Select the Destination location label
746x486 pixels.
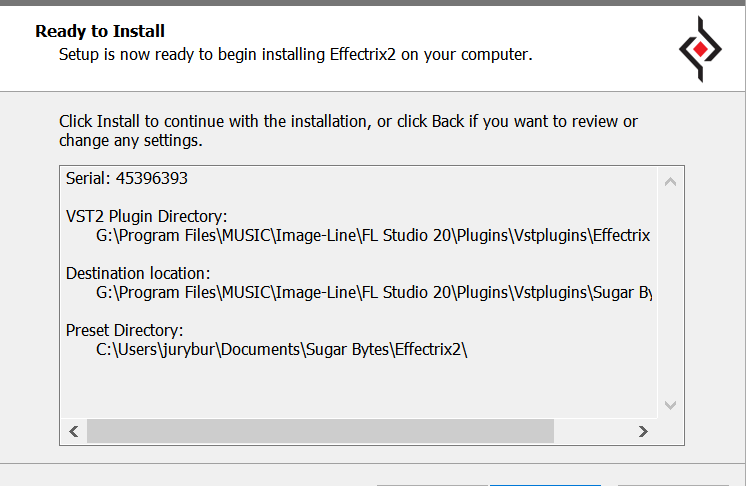click(x=138, y=273)
